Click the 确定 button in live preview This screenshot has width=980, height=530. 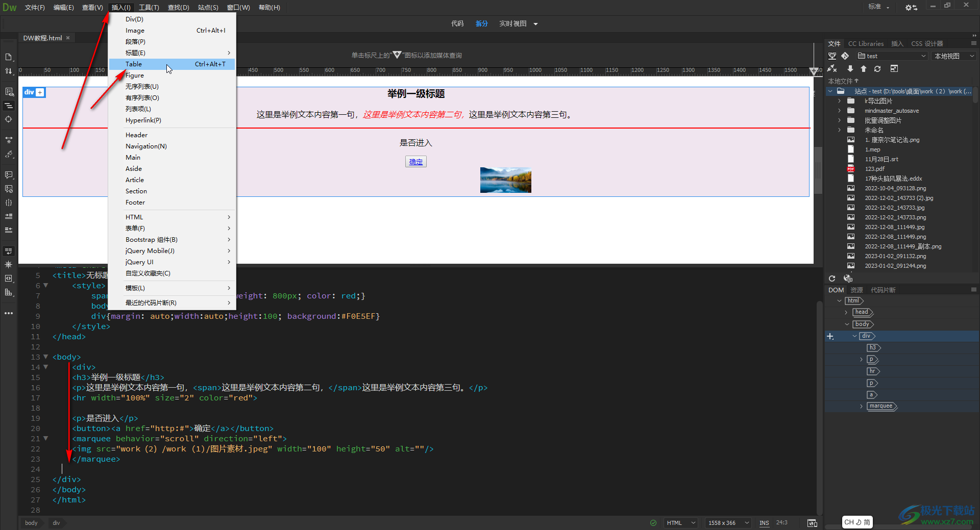[x=416, y=162]
